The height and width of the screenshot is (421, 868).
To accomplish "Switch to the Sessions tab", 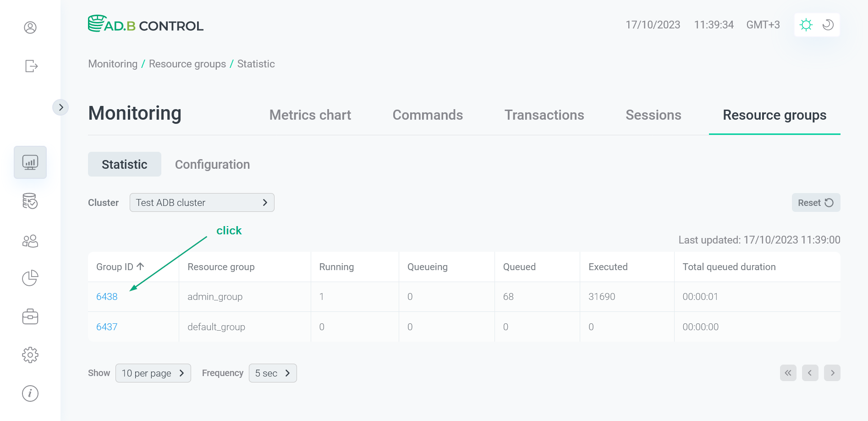I will (653, 115).
